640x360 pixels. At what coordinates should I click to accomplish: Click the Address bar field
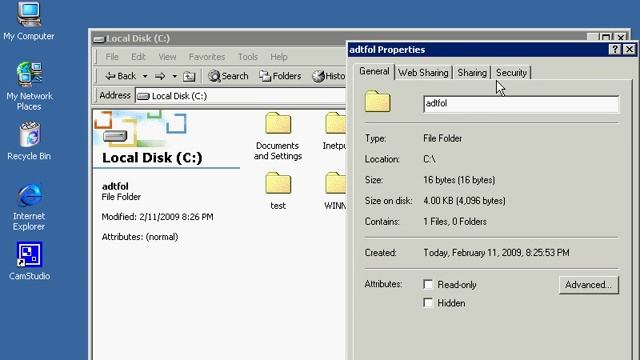[x=241, y=96]
